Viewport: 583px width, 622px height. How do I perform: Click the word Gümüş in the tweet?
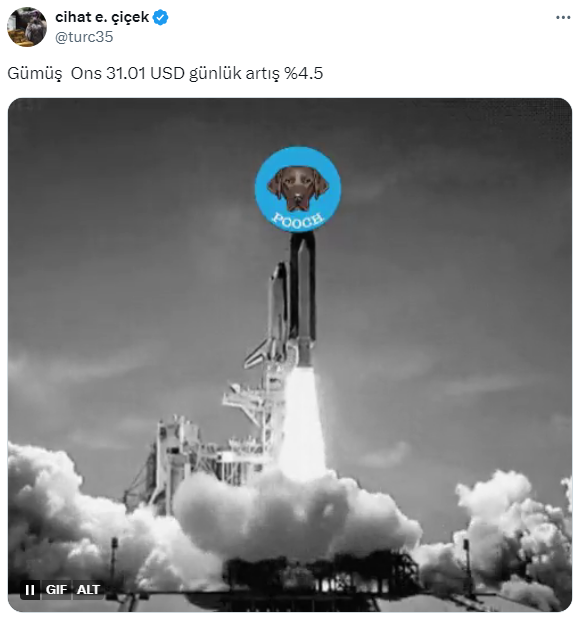coord(35,74)
